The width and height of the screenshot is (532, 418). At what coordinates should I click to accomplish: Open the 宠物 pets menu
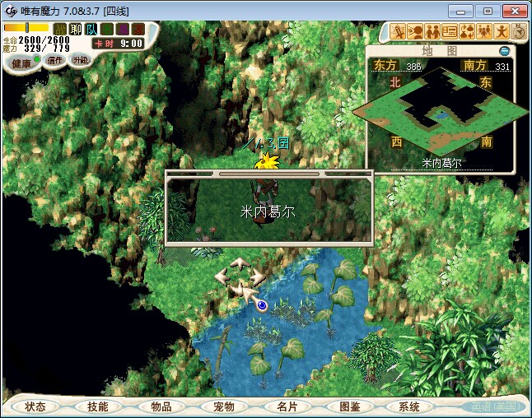tap(223, 406)
